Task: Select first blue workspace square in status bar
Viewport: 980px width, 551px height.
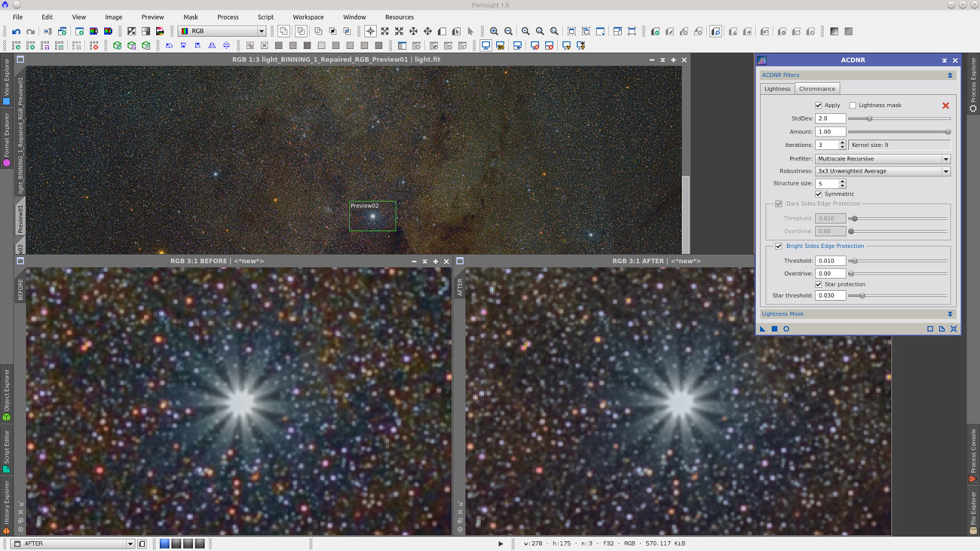Action: pyautogui.click(x=164, y=544)
